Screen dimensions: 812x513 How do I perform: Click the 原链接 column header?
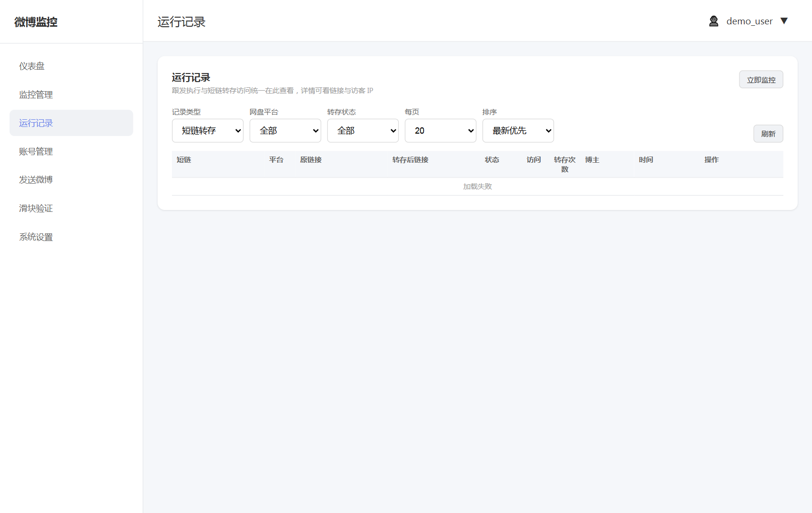click(x=311, y=160)
